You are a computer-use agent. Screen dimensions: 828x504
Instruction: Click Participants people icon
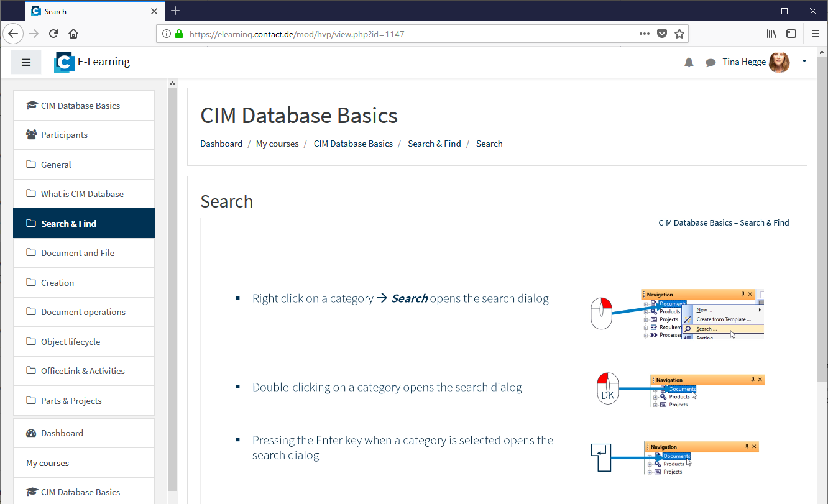point(31,135)
